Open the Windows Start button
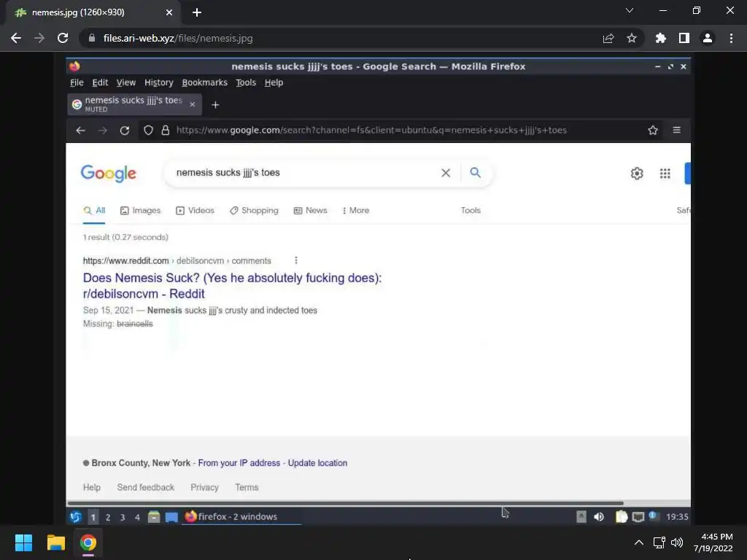 pos(23,542)
